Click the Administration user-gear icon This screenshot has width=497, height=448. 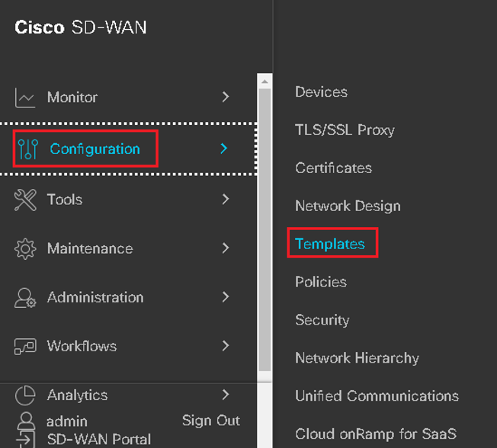(x=25, y=298)
